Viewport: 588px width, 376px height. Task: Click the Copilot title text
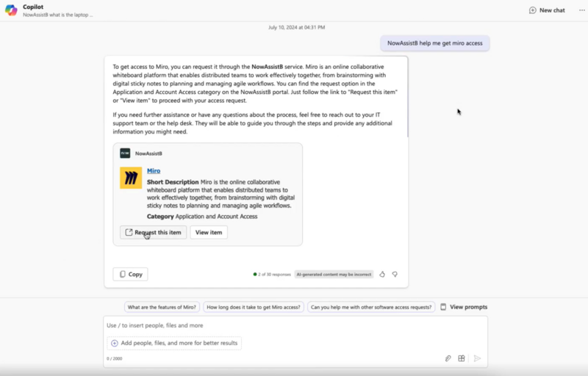coord(33,7)
